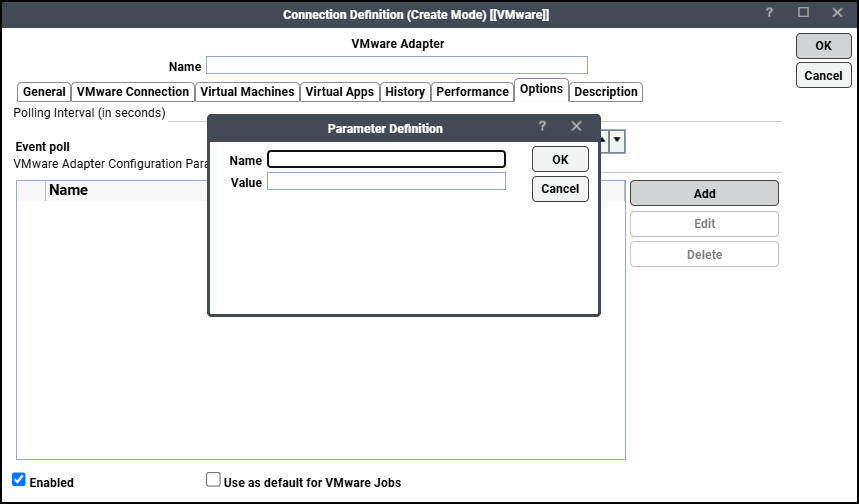The image size is (859, 504).
Task: Click the Connection Definition help icon
Action: pos(770,13)
